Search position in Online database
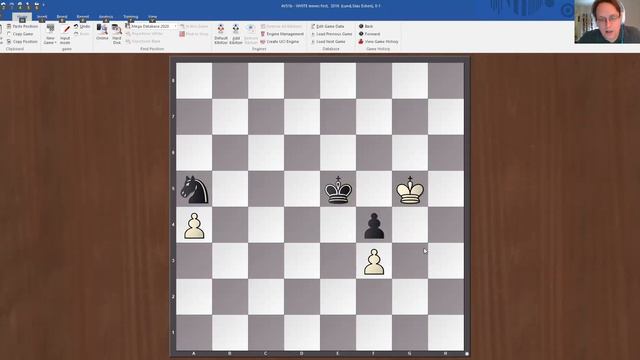This screenshot has height=360, width=640. coord(102,32)
